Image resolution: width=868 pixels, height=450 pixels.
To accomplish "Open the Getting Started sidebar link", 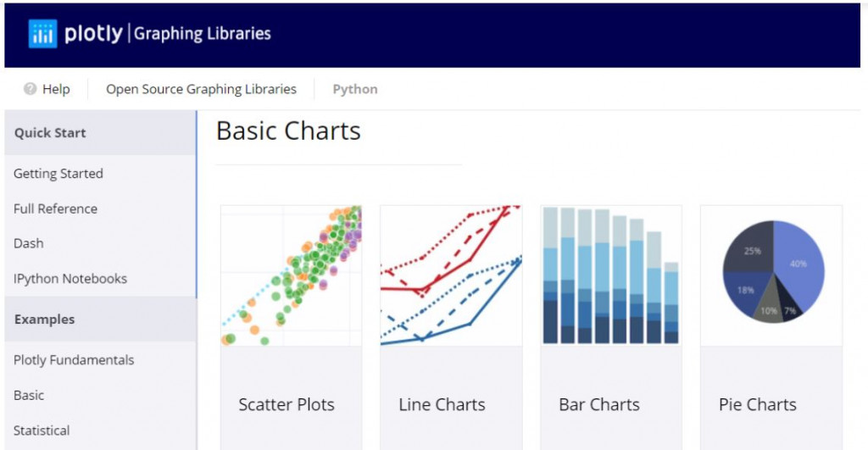I will (x=58, y=174).
